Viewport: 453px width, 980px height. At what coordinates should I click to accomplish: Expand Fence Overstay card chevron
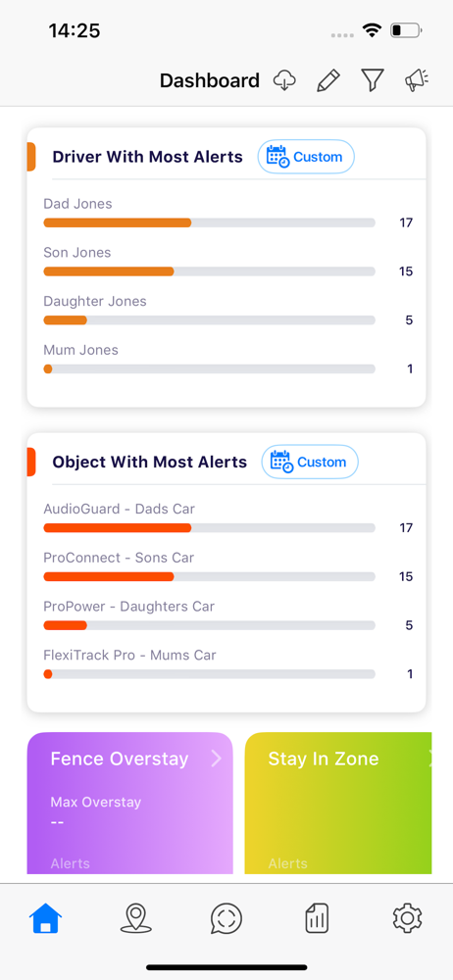tap(216, 759)
